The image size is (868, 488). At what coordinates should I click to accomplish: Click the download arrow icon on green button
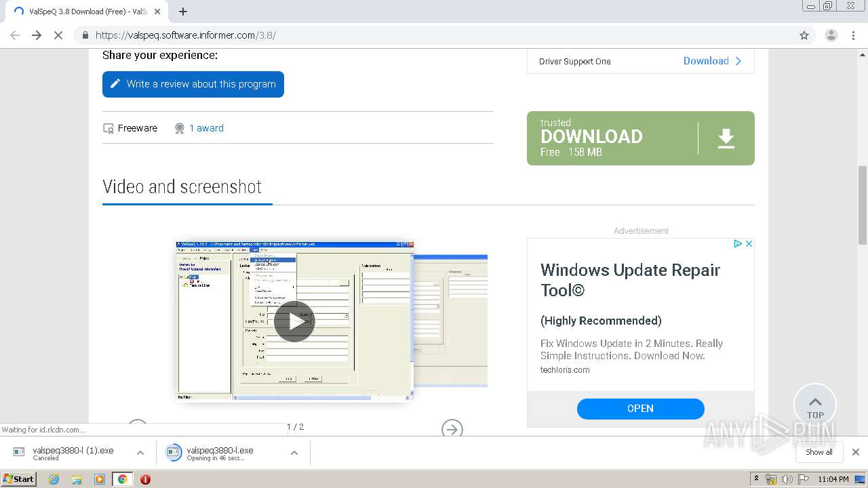pos(726,138)
